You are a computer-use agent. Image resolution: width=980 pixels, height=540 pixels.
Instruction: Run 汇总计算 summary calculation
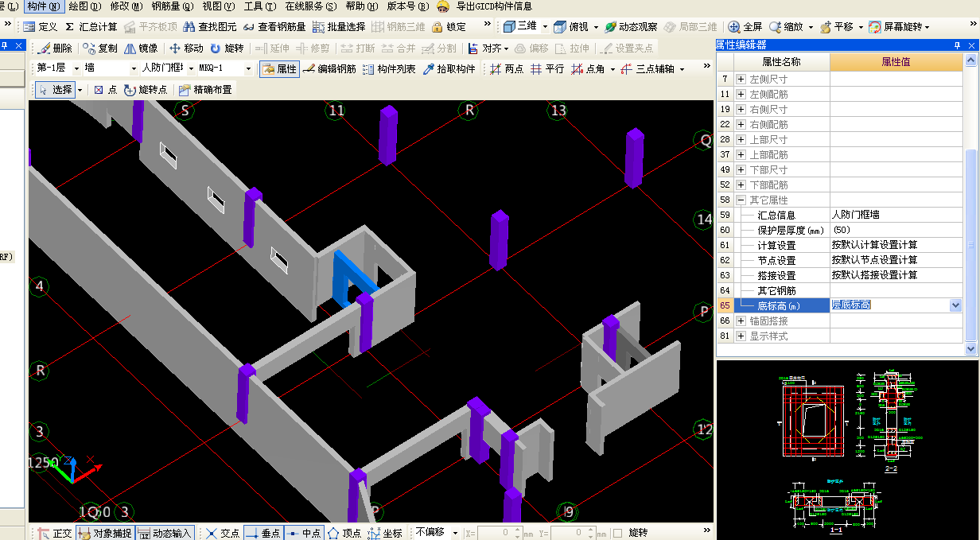[91, 27]
